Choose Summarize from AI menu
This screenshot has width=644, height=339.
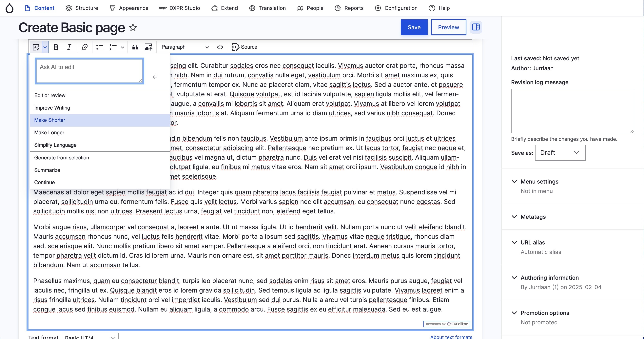pyautogui.click(x=100, y=170)
